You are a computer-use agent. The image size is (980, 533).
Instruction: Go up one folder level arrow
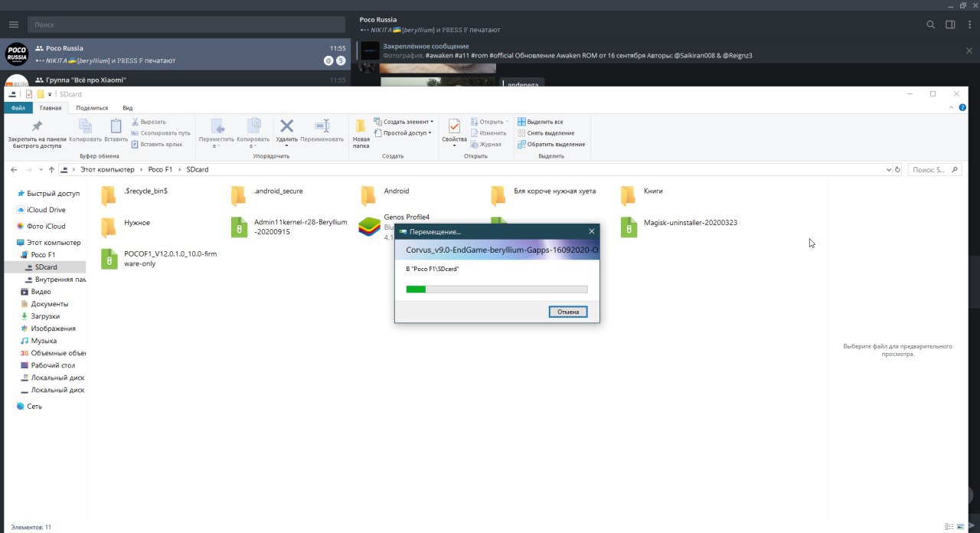(x=51, y=169)
